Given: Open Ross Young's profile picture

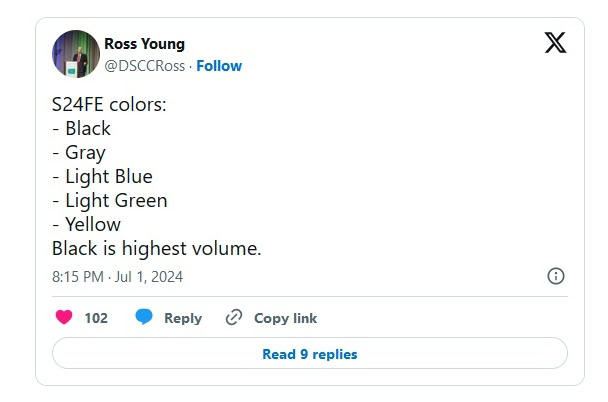Looking at the screenshot, I should [75, 54].
